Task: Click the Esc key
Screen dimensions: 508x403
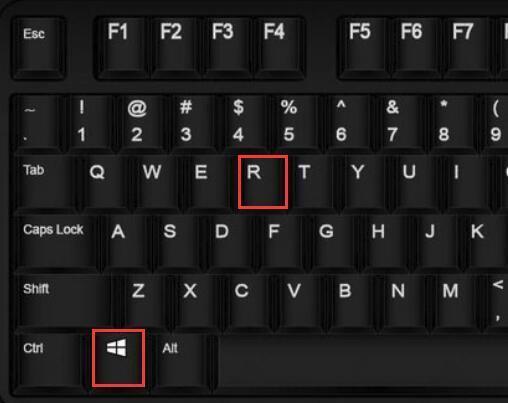Action: pos(38,48)
